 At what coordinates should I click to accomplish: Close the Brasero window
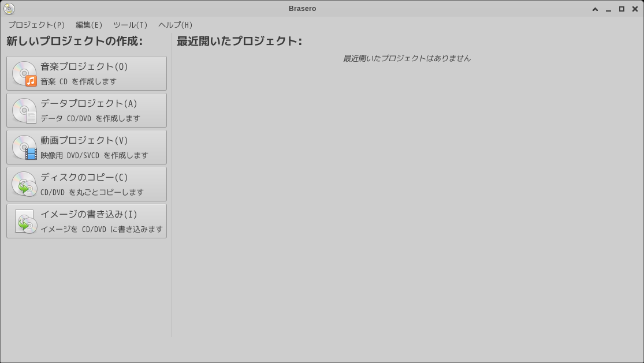click(635, 9)
